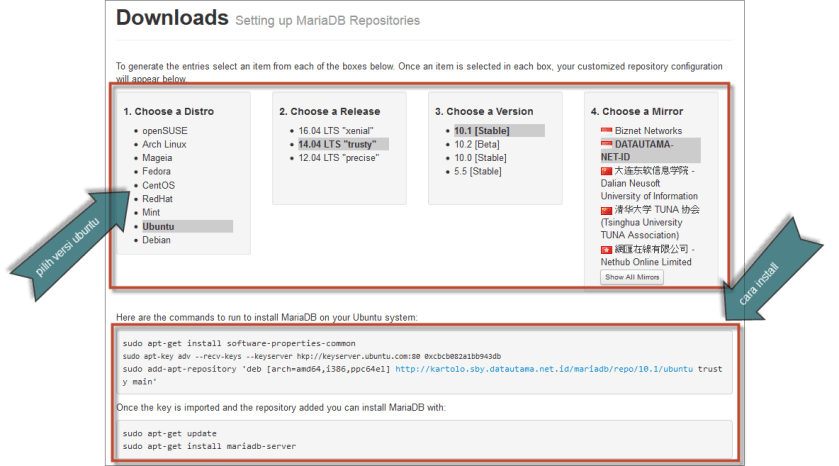Screen dimensions: 839x466
Task: Click the Indonesia flag beside Biznet Networks
Action: tap(606, 131)
